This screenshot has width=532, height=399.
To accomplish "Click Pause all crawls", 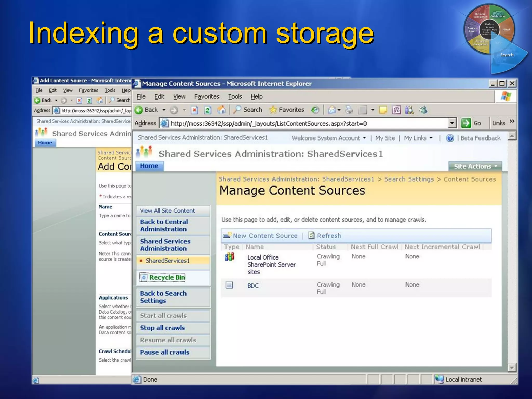I will (x=165, y=352).
